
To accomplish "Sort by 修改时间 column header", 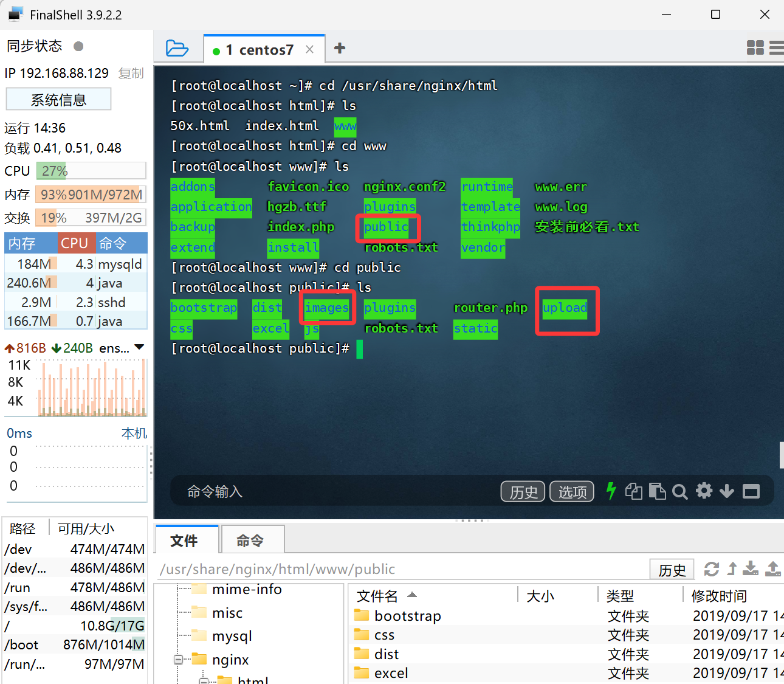I will click(734, 595).
